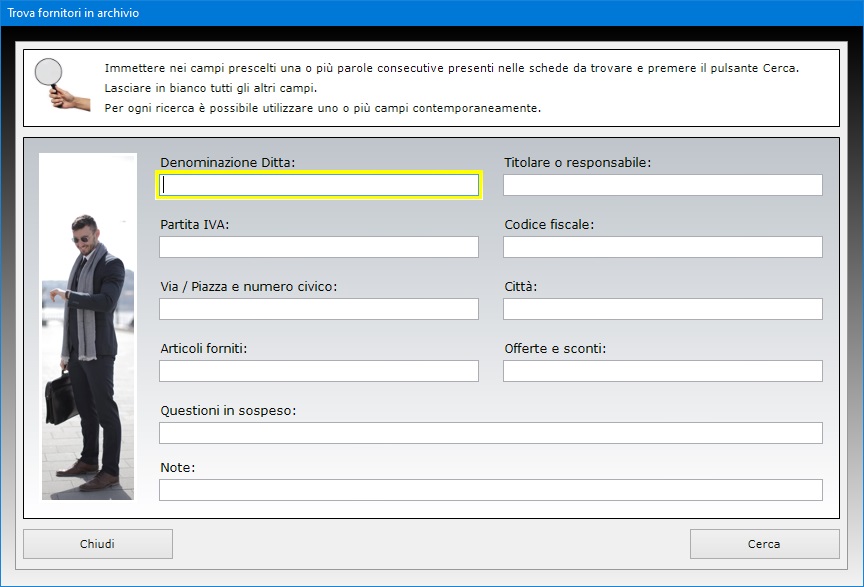Click the magnifying glass icon

(x=62, y=85)
